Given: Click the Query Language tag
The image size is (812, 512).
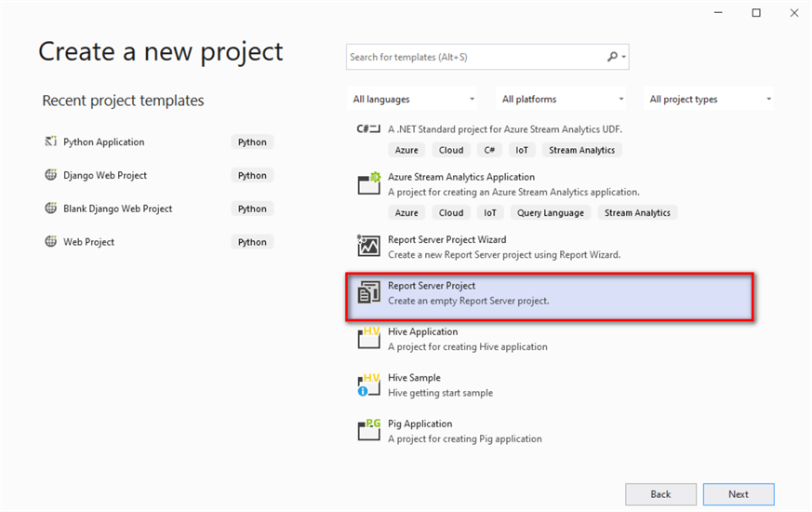Looking at the screenshot, I should pyautogui.click(x=551, y=213).
